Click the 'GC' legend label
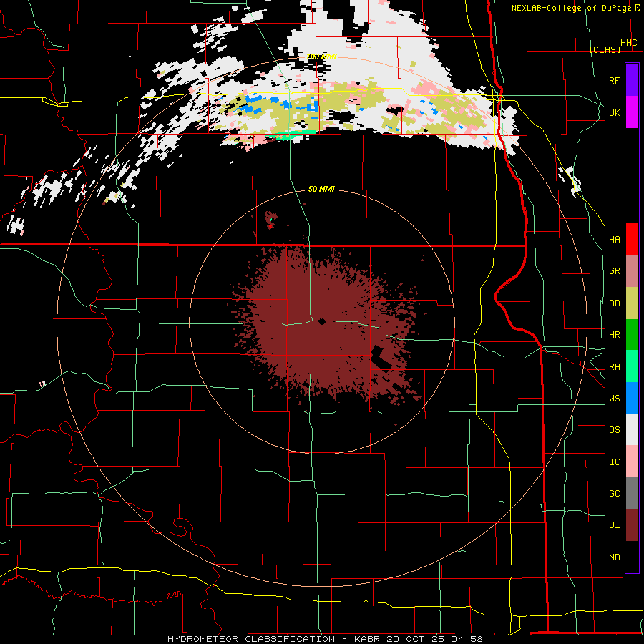 (x=614, y=494)
